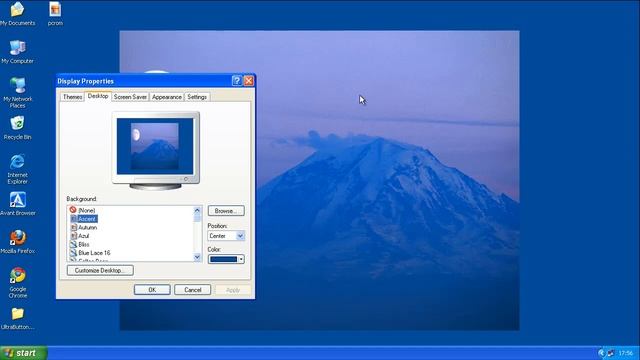Viewport: 640px width, 360px height.
Task: Click the Blue Lace 16 image icon
Action: [x=73, y=253]
